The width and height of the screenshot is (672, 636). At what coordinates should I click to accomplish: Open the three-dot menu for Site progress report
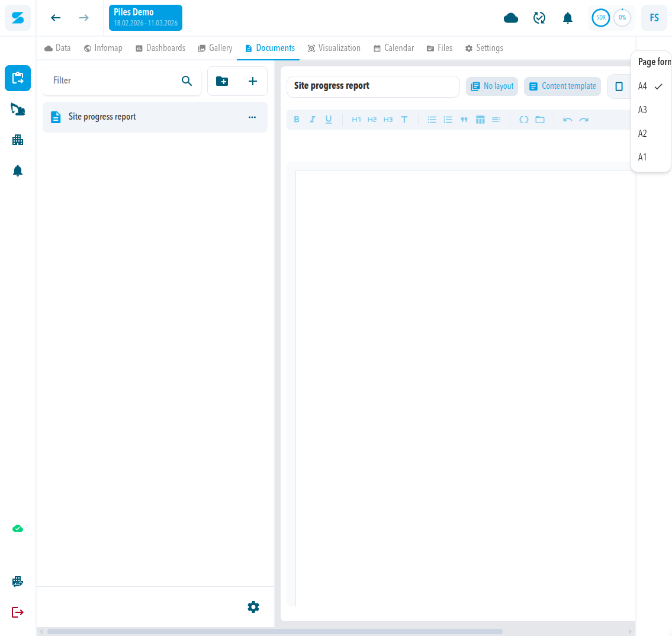(x=252, y=117)
